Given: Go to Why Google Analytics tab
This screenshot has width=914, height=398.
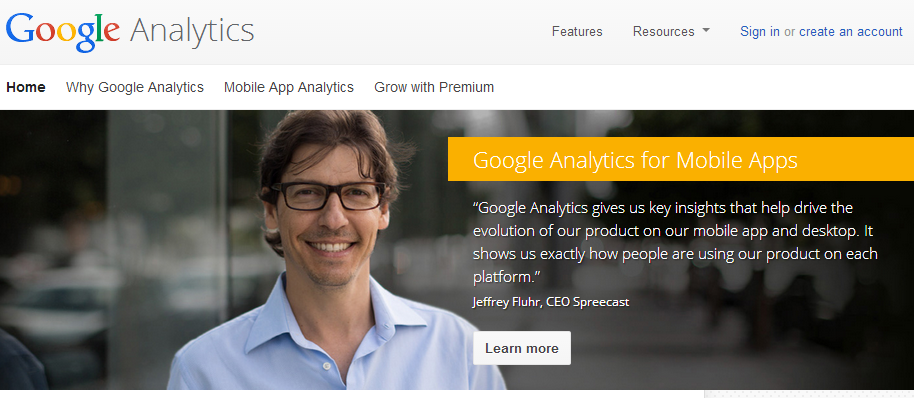Looking at the screenshot, I should (x=135, y=87).
